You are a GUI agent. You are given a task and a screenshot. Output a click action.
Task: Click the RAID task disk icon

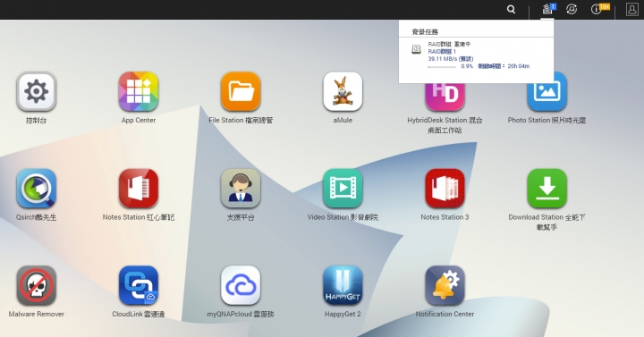[x=416, y=50]
